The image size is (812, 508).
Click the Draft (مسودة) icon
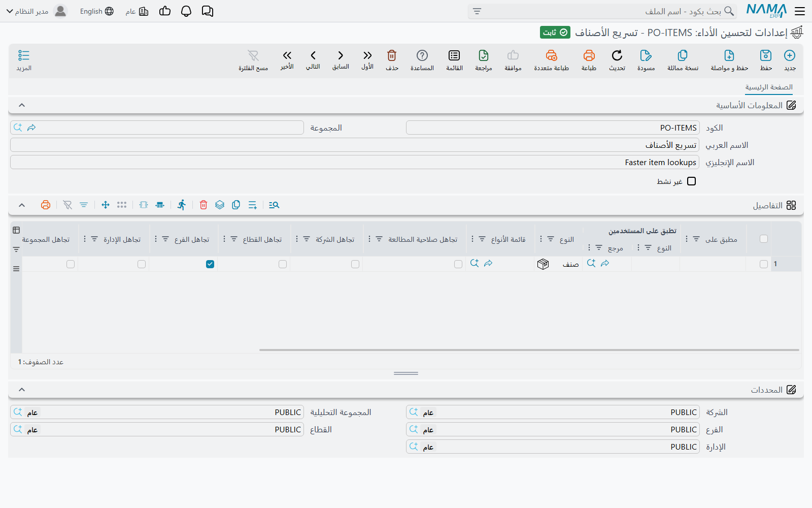pos(646,55)
